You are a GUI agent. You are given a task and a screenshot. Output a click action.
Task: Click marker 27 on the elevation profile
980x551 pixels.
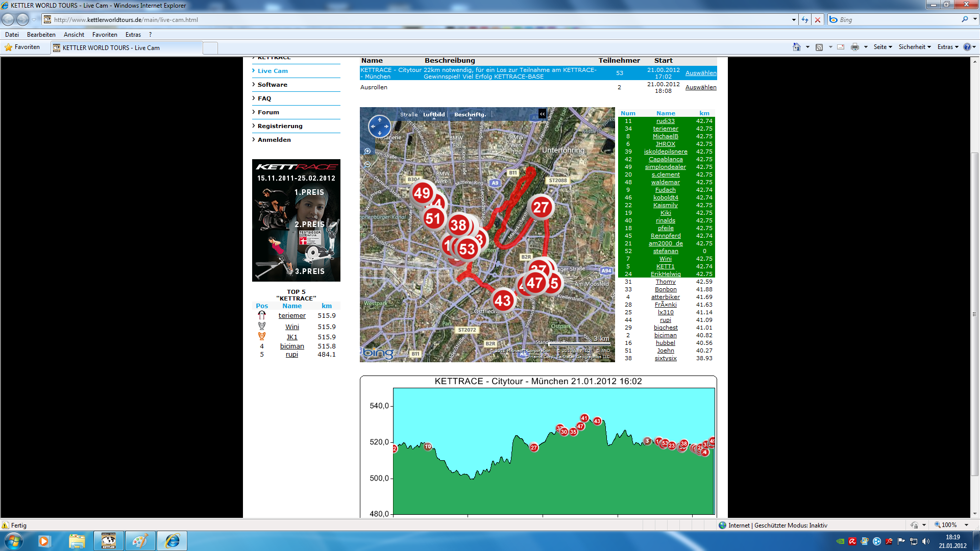click(x=534, y=447)
